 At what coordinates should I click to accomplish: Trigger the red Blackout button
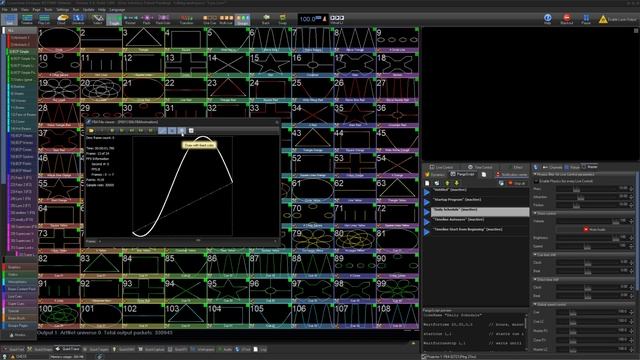pyautogui.click(x=567, y=19)
